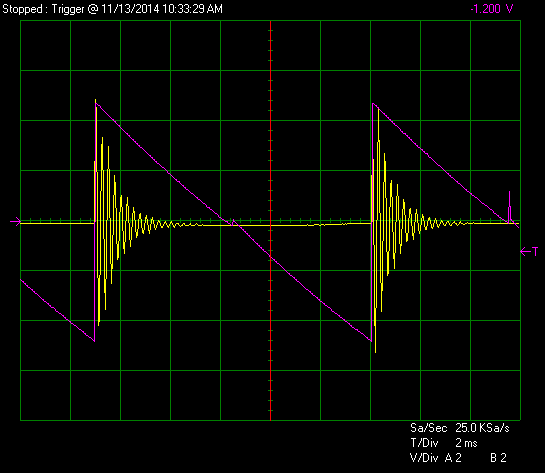Click the Sa/Sec 25.0 KSa/s readout

tap(460, 428)
